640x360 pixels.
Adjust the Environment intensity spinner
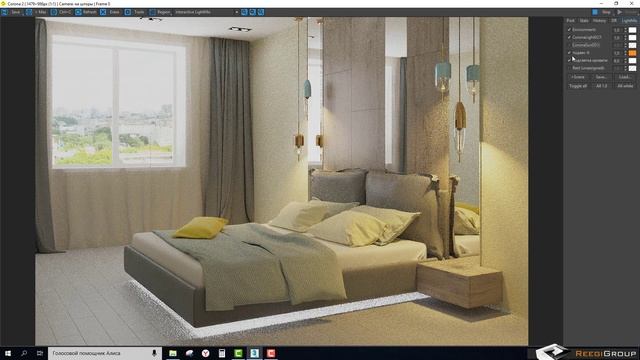625,30
